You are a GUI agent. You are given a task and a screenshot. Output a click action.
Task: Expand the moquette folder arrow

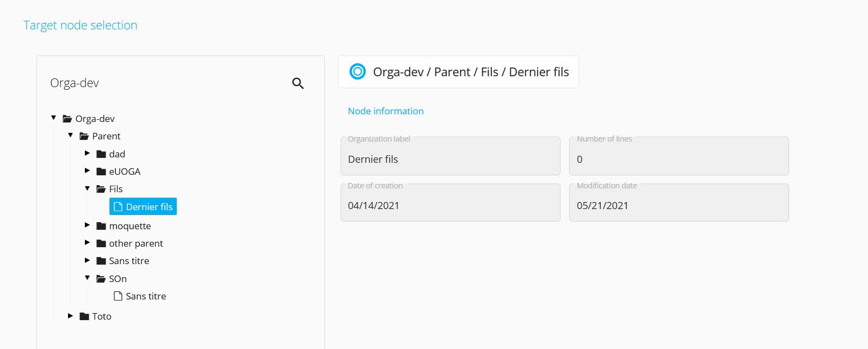coord(87,225)
